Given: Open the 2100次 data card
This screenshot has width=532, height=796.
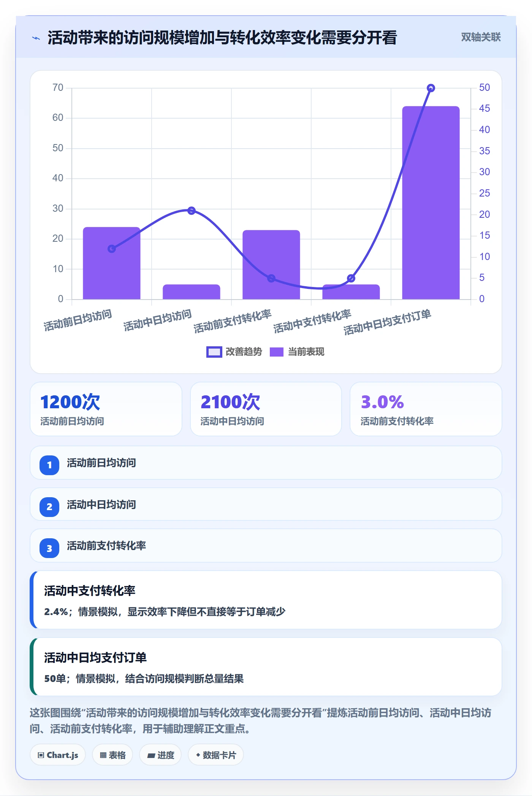Looking at the screenshot, I should 266,409.
